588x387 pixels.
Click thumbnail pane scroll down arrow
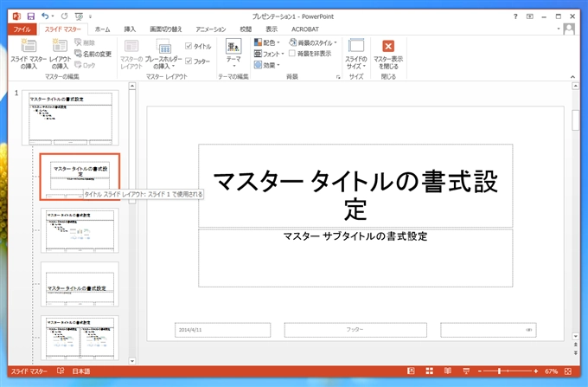click(132, 361)
